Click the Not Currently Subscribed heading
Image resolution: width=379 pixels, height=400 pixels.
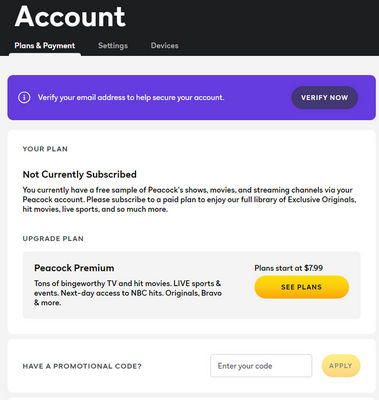point(80,174)
